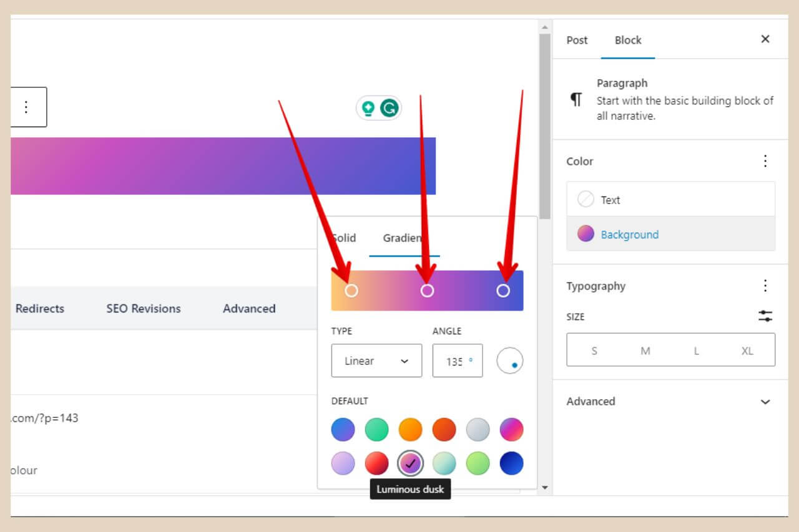Image resolution: width=799 pixels, height=532 pixels.
Task: Open the Advanced SEO tab
Action: click(249, 308)
